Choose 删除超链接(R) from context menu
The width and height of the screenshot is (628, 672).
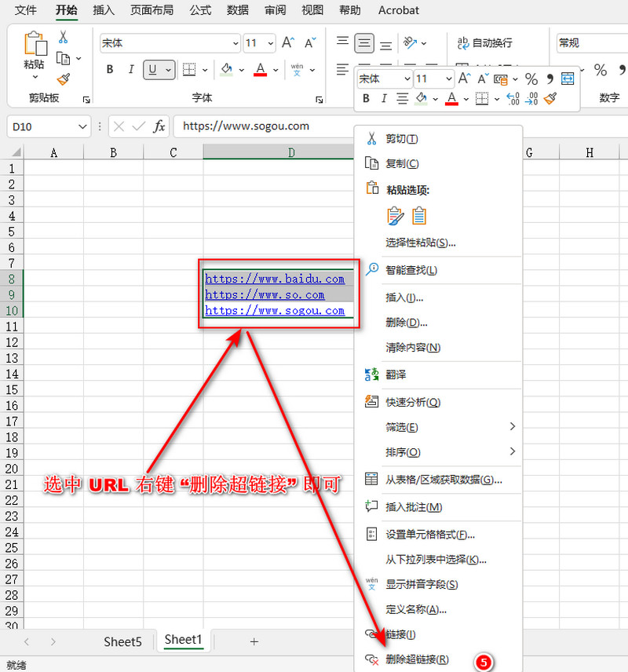pos(417,659)
